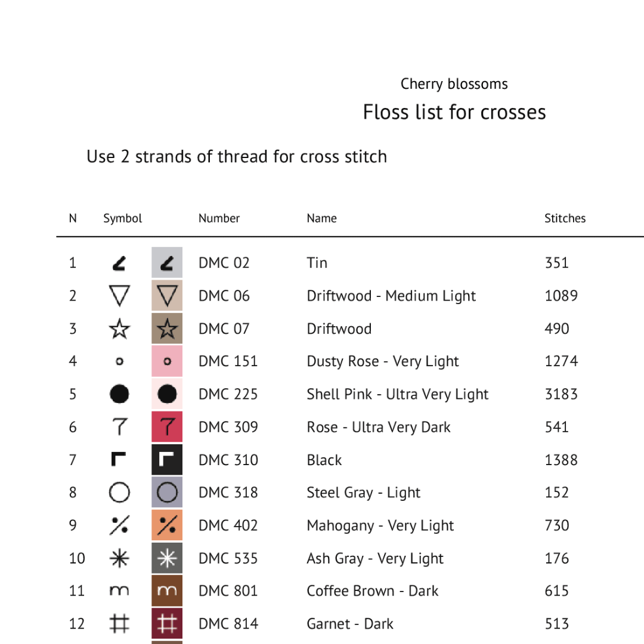
Task: Select the hash grid symbol for DMC 814
Action: click(x=119, y=624)
